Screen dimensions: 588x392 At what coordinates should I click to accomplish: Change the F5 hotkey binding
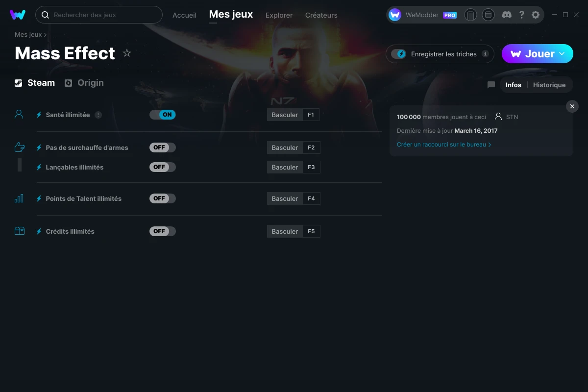pyautogui.click(x=311, y=231)
